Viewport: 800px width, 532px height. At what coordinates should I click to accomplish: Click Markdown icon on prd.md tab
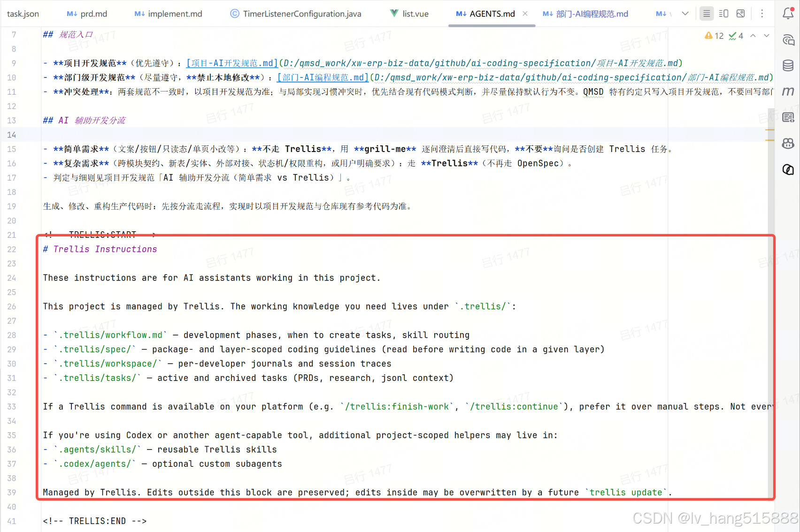tap(72, 14)
